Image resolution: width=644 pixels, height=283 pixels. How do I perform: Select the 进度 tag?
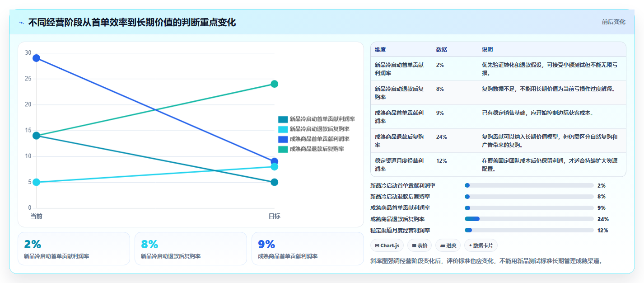coord(448,245)
